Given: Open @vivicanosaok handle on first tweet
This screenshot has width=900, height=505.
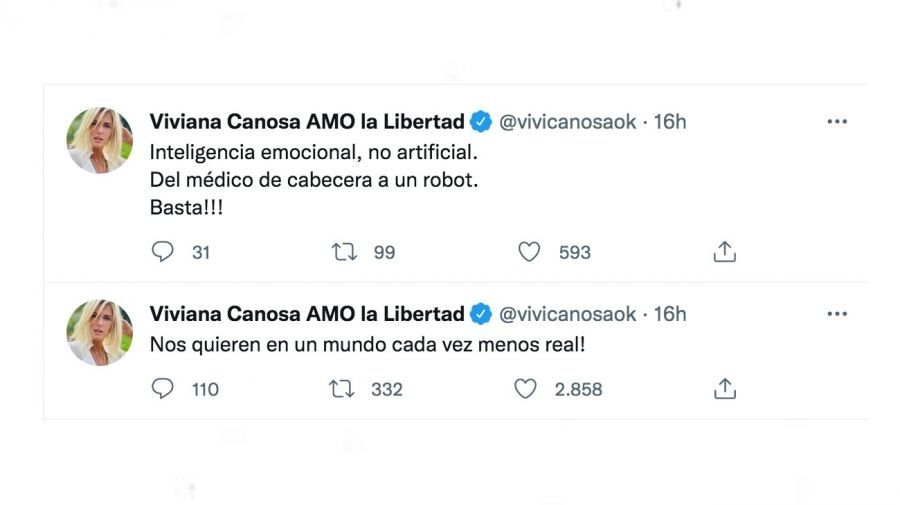Looking at the screenshot, I should click(x=567, y=122).
